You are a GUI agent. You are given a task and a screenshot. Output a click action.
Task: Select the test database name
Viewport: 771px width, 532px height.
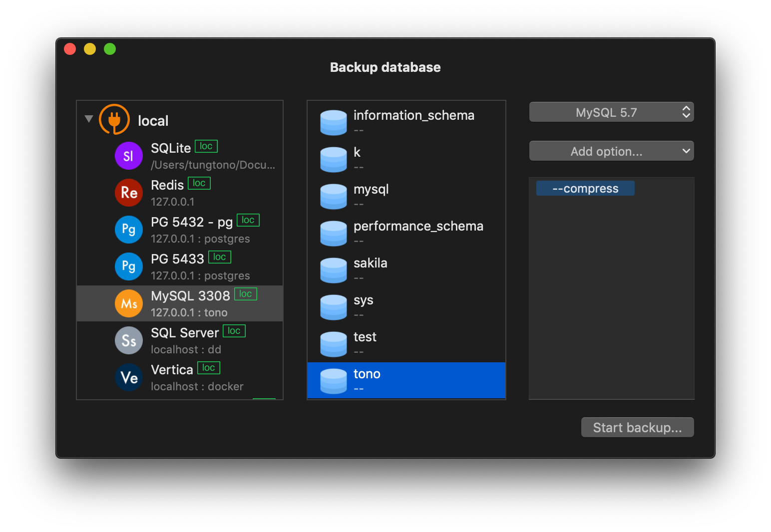[365, 337]
